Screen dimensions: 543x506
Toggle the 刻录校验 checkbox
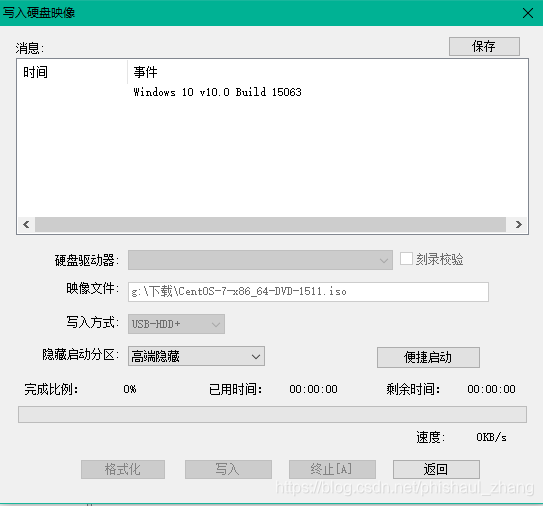pyautogui.click(x=406, y=259)
